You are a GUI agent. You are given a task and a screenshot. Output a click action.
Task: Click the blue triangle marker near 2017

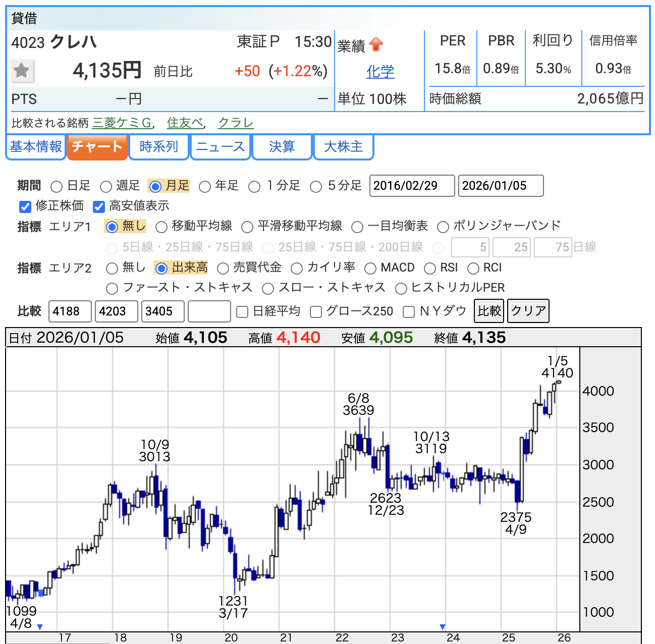[x=40, y=627]
